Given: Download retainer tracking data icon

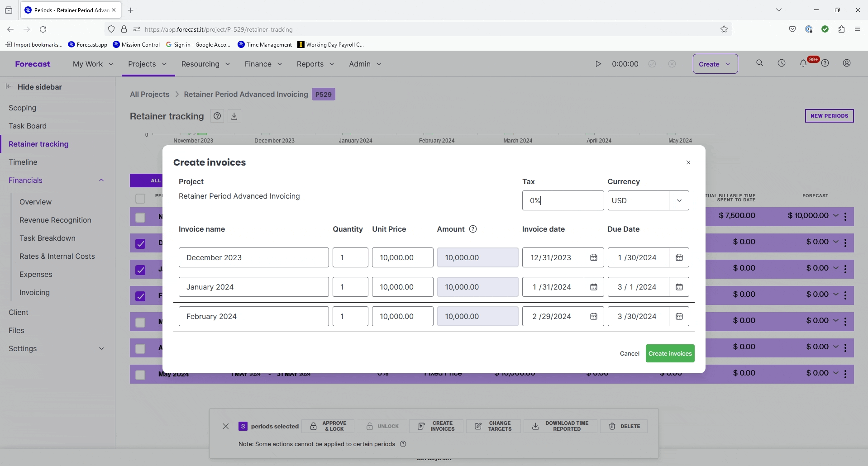Looking at the screenshot, I should coord(234,116).
